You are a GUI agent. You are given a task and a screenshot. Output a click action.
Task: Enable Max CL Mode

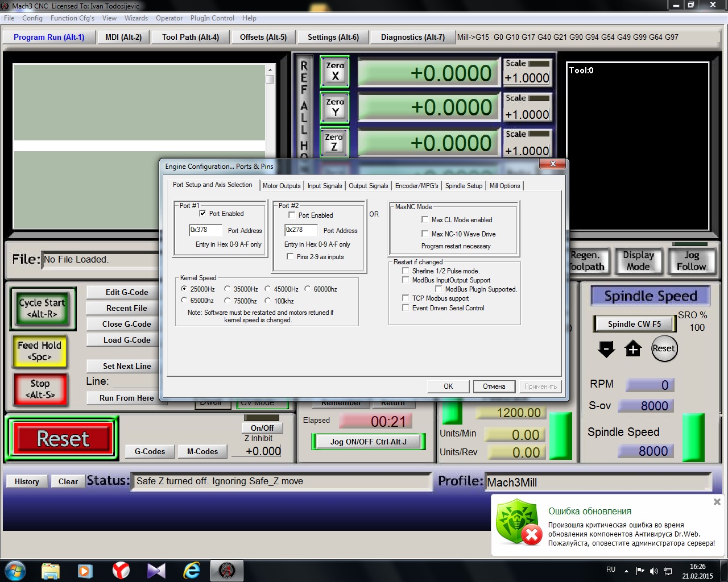pyautogui.click(x=425, y=219)
